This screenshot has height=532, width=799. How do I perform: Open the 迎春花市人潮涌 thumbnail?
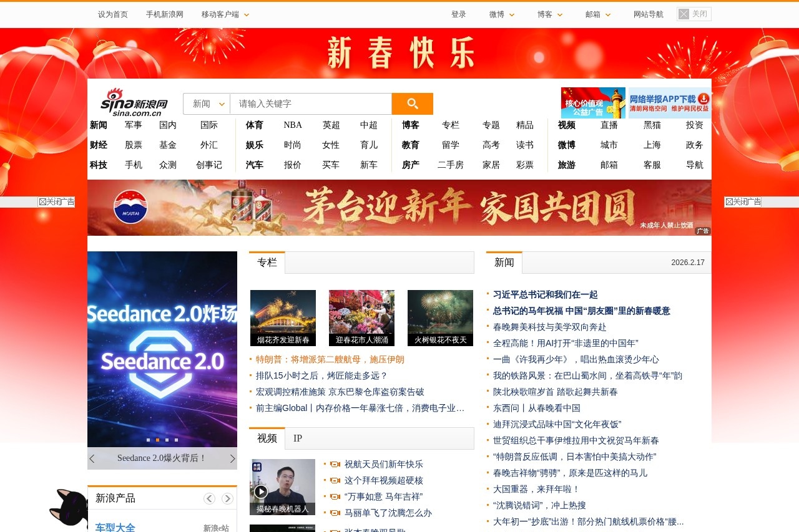click(362, 318)
